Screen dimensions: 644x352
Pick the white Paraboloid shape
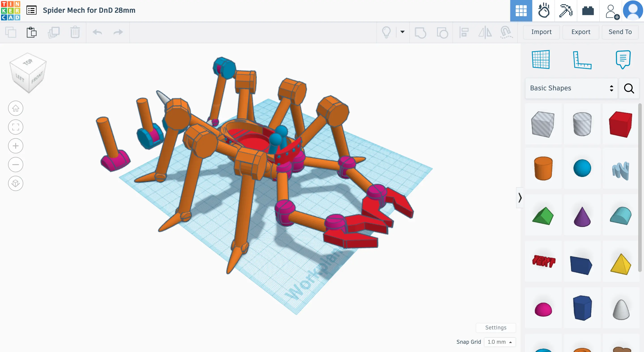pos(621,310)
